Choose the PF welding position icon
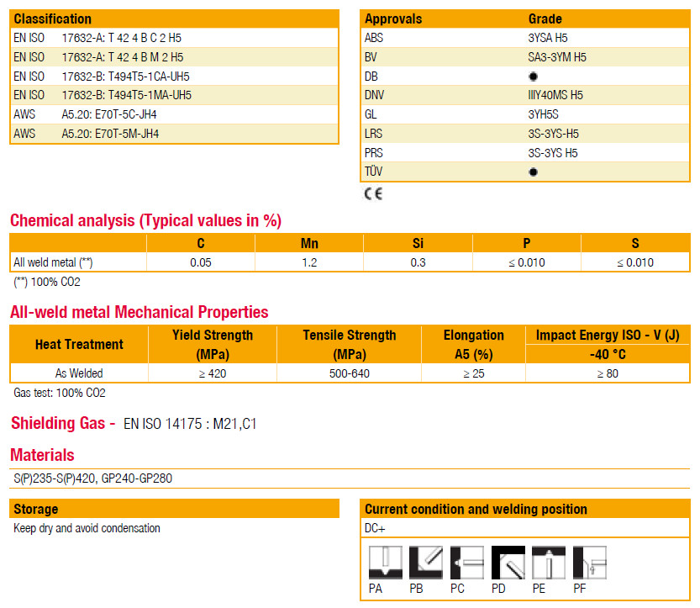Screen dimensions: 700x608 (x=589, y=563)
